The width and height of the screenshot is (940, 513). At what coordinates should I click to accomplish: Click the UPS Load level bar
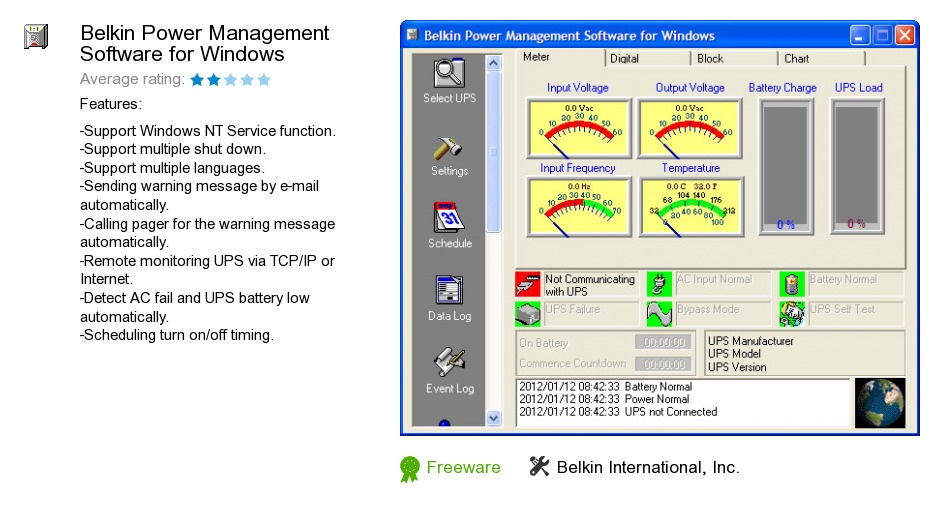[857, 167]
